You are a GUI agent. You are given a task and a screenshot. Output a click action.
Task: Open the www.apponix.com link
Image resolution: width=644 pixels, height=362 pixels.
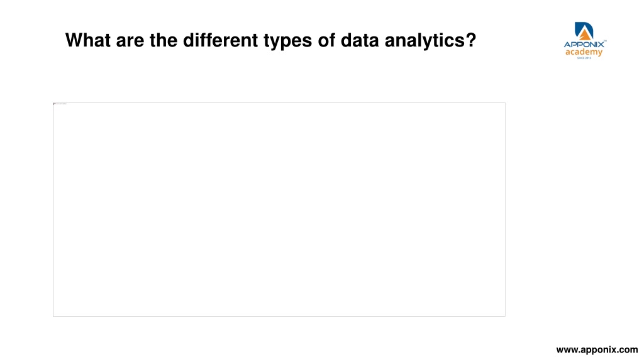coord(597,349)
